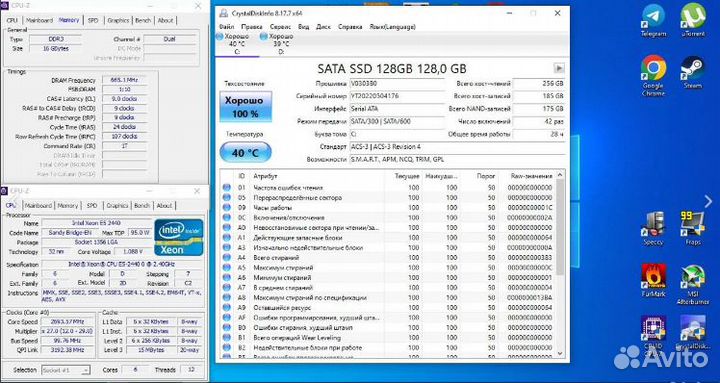Open Speccy desktop icon

click(653, 228)
